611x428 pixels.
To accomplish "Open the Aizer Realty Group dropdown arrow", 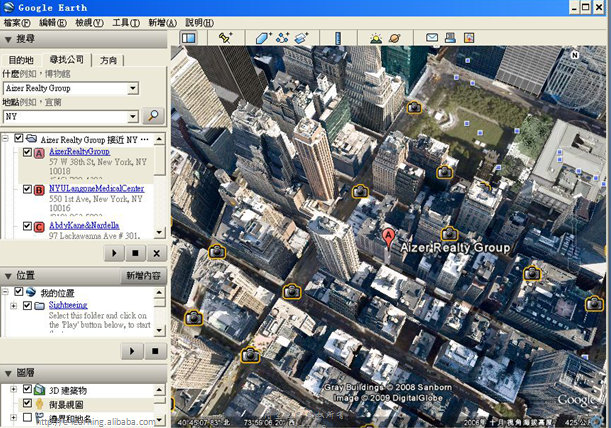I will coord(133,88).
